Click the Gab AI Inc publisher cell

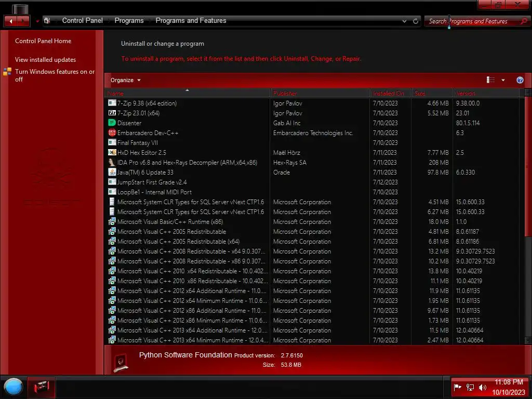pyautogui.click(x=287, y=123)
